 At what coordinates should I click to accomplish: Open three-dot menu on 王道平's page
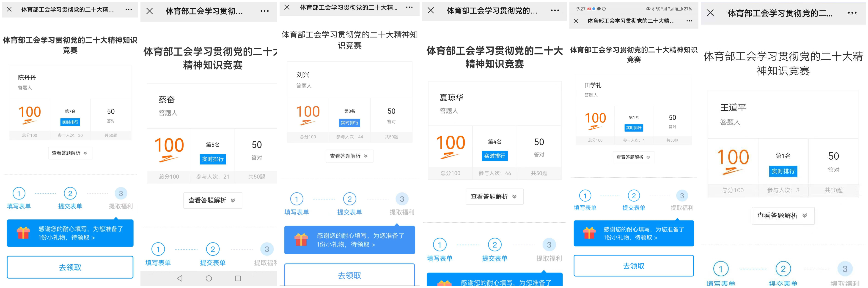(x=852, y=13)
